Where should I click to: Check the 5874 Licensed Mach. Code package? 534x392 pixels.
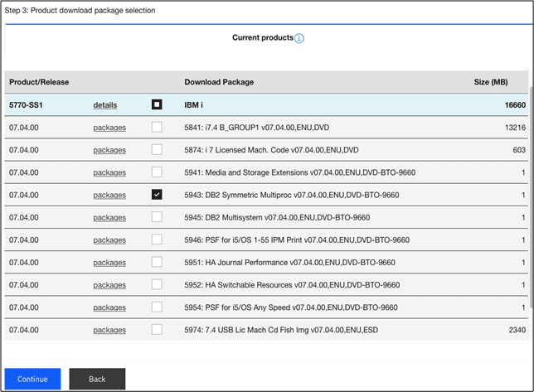pos(157,150)
